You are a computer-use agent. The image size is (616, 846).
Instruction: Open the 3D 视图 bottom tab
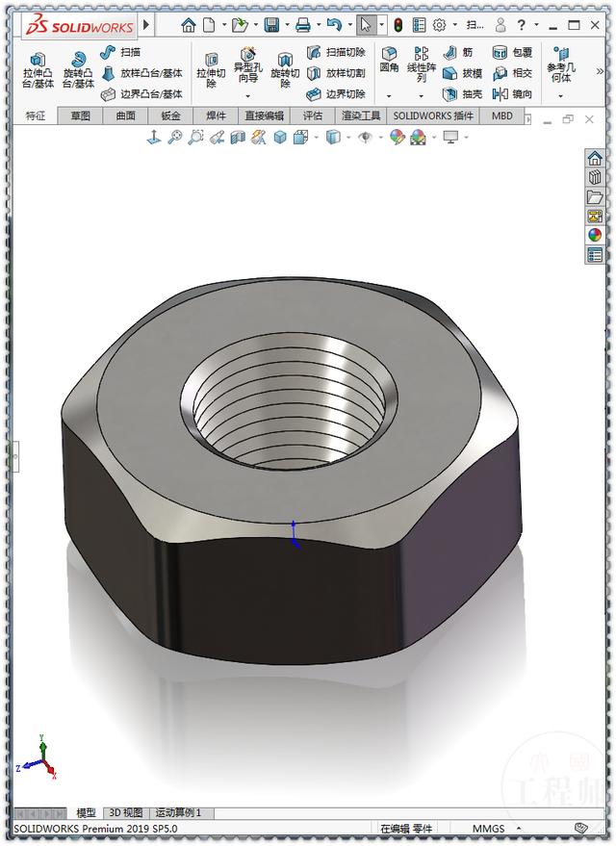[x=126, y=812]
